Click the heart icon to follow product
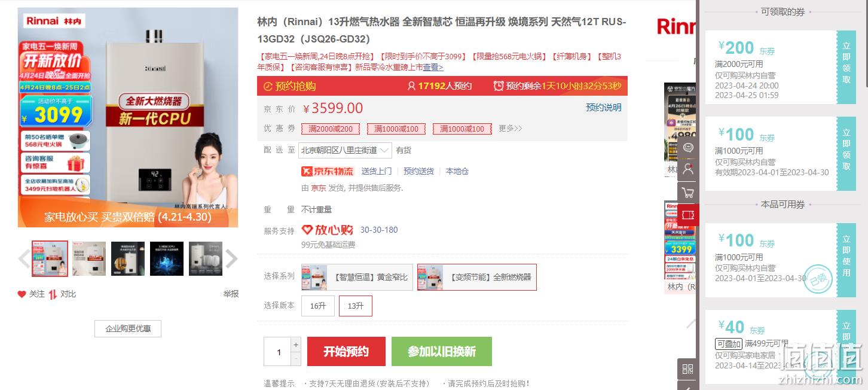The image size is (868, 390). pyautogui.click(x=22, y=294)
